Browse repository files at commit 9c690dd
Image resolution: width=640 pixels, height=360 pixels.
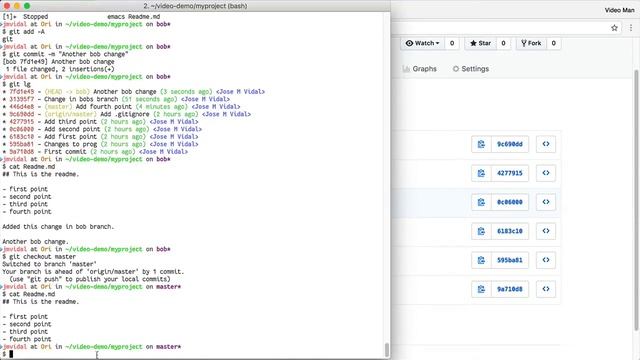coord(546,144)
